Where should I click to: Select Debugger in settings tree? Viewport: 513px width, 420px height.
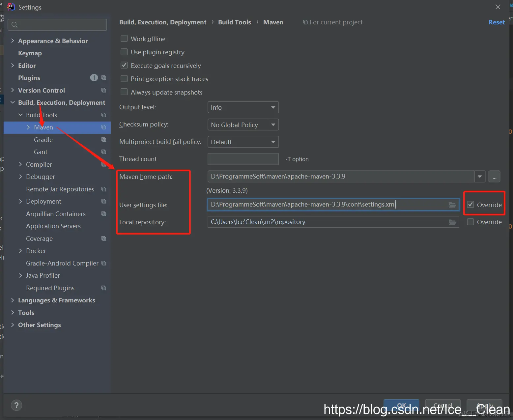coord(41,177)
